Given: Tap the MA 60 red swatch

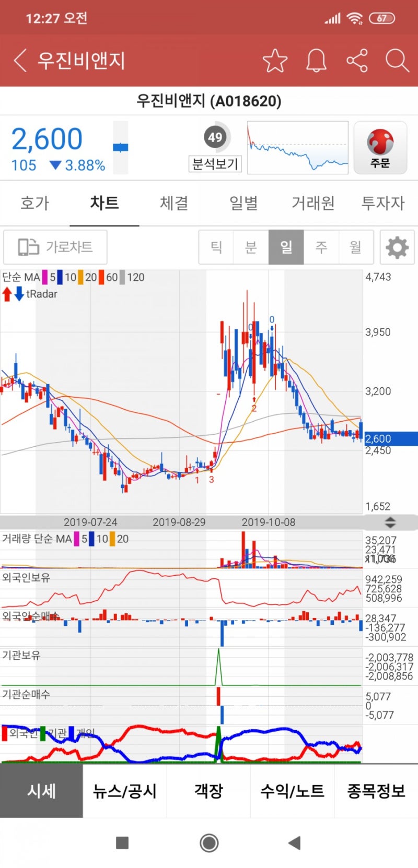Looking at the screenshot, I should tap(101, 277).
